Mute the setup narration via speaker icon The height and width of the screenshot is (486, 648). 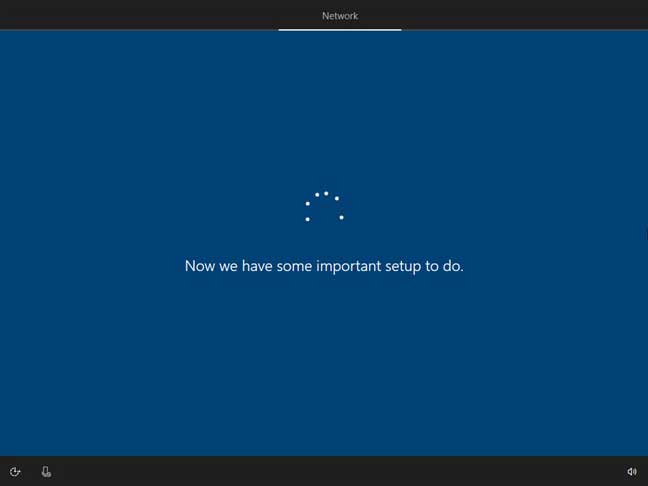coord(632,472)
